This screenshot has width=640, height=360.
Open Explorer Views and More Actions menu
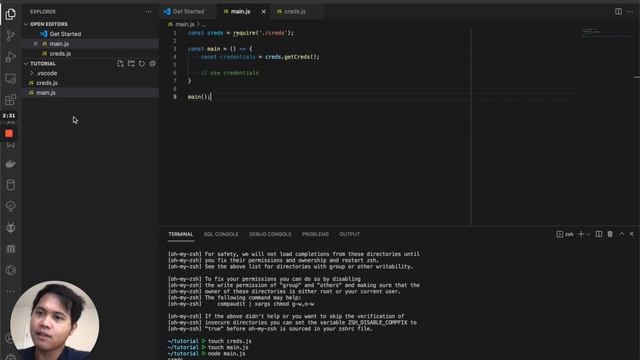[x=148, y=12]
